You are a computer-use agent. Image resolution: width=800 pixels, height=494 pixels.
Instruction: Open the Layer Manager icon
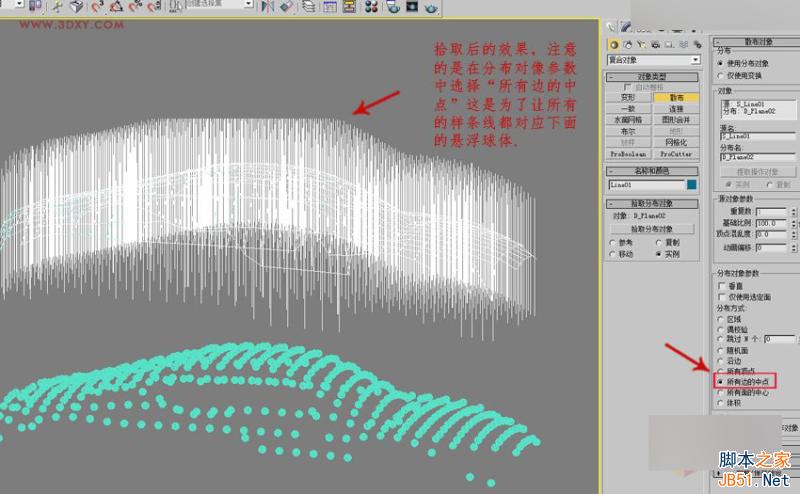point(308,6)
